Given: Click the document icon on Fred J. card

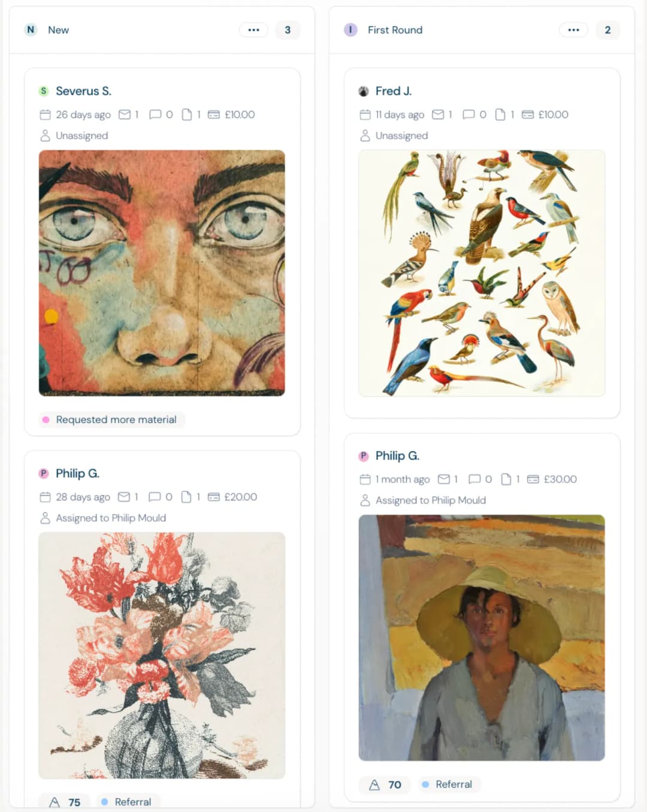Looking at the screenshot, I should click(x=500, y=114).
